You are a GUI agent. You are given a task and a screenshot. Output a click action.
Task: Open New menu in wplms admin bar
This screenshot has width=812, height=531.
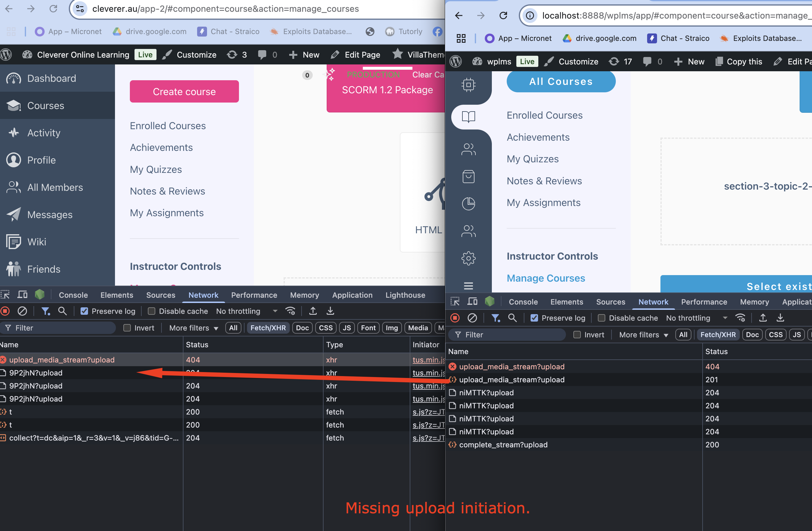[689, 61]
